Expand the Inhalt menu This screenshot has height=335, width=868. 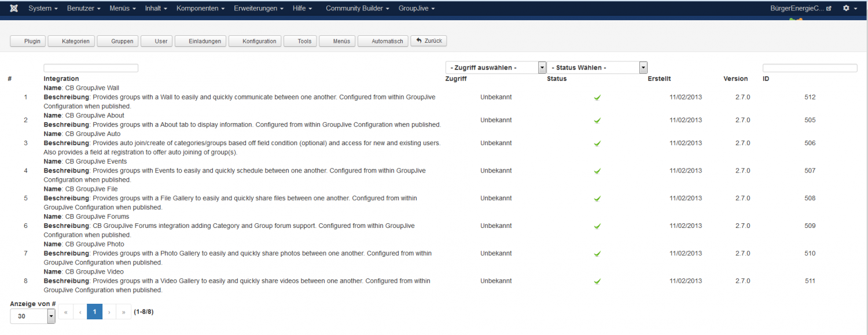click(156, 9)
